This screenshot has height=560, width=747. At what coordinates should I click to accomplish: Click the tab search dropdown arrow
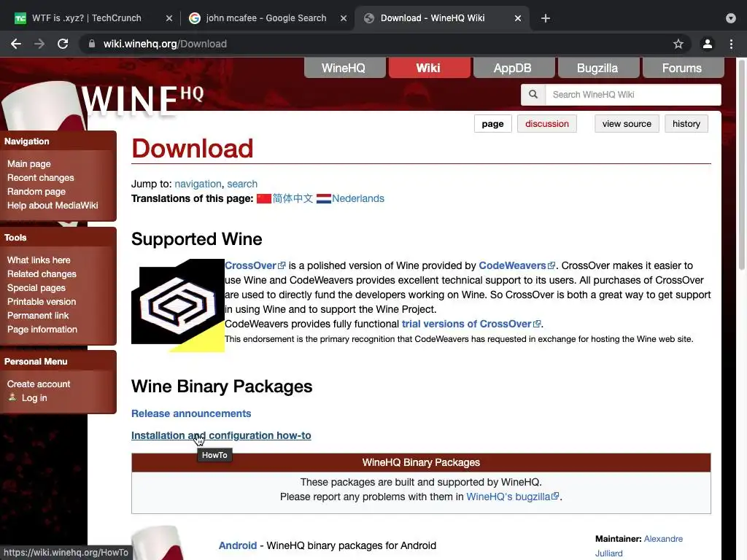[731, 18]
